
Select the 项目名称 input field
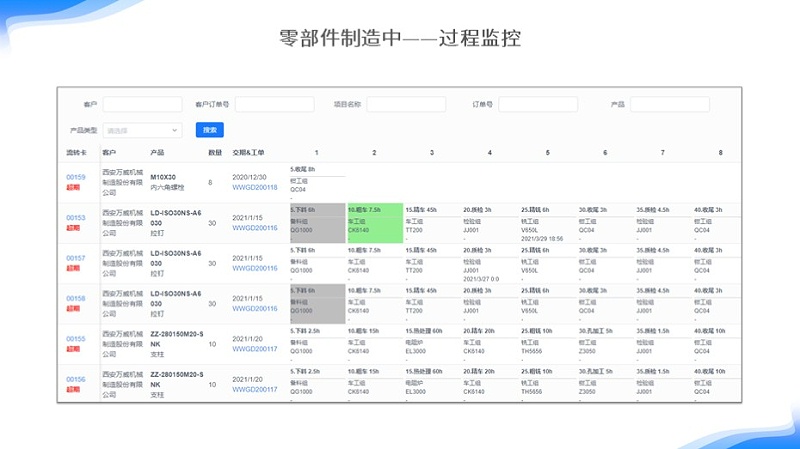point(406,104)
